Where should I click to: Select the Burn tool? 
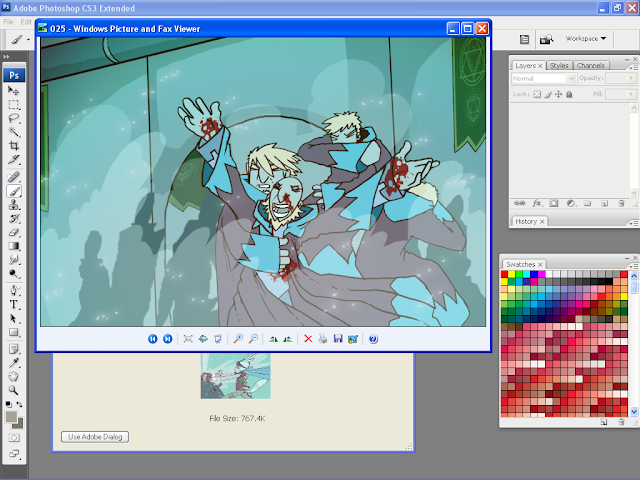point(13,273)
